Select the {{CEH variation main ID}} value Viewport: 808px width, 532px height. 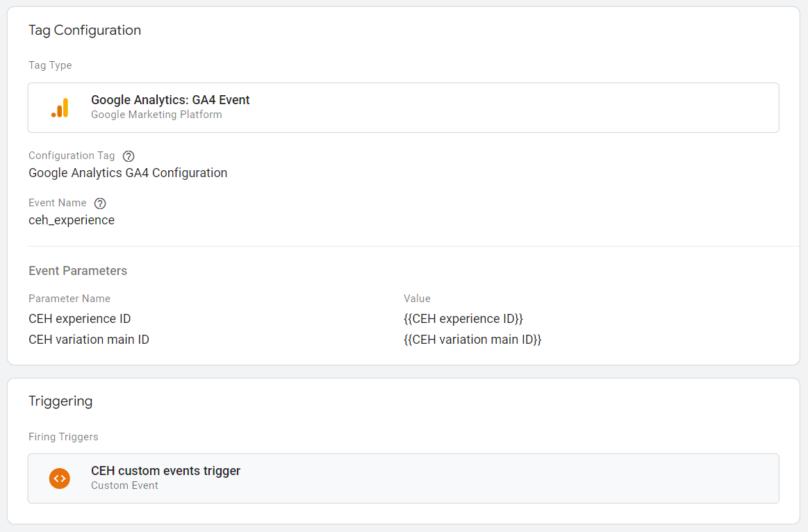(472, 340)
